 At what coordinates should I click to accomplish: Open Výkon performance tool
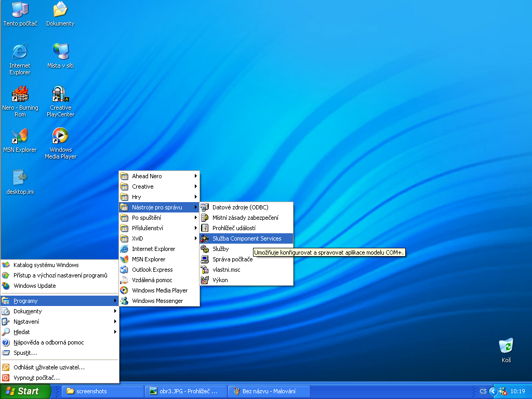point(246,280)
